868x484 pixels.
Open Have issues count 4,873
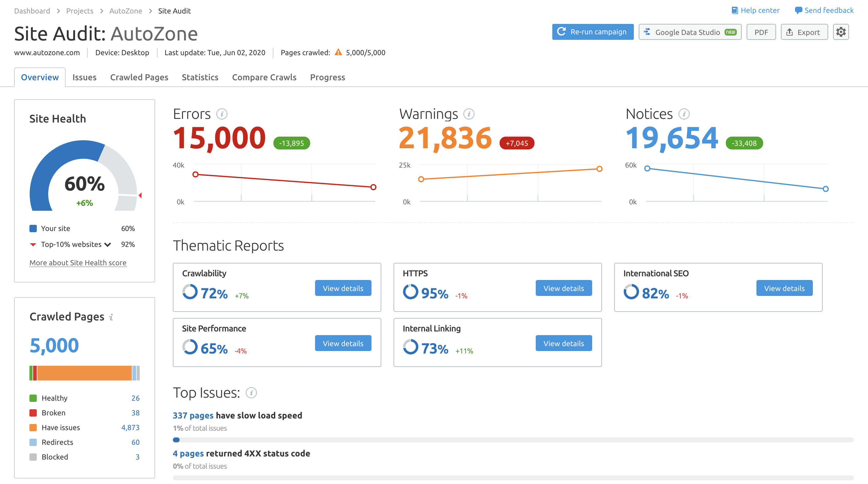click(x=130, y=428)
